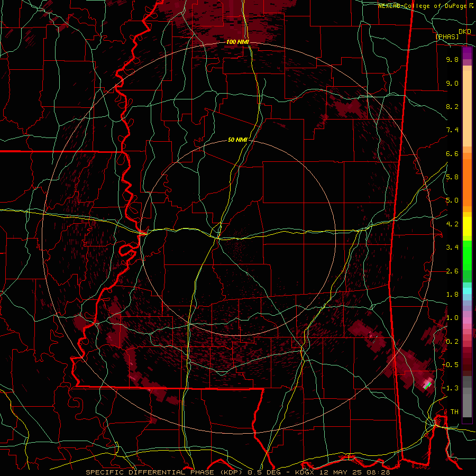Click the 6.6 scale value
The width and height of the screenshot is (476, 476).
point(452,153)
